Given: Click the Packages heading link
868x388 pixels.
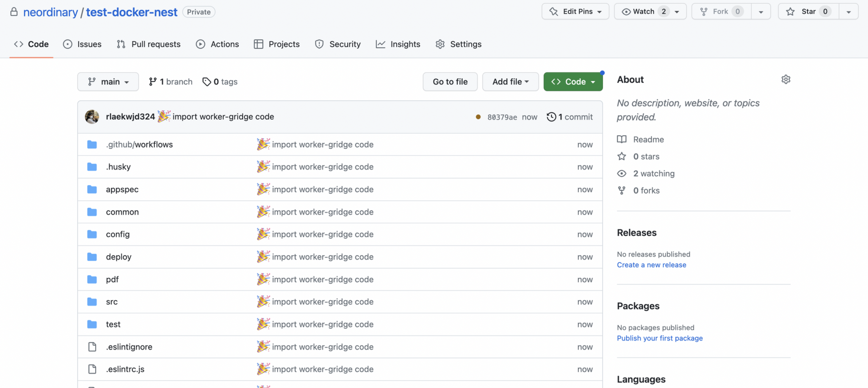Looking at the screenshot, I should (638, 306).
